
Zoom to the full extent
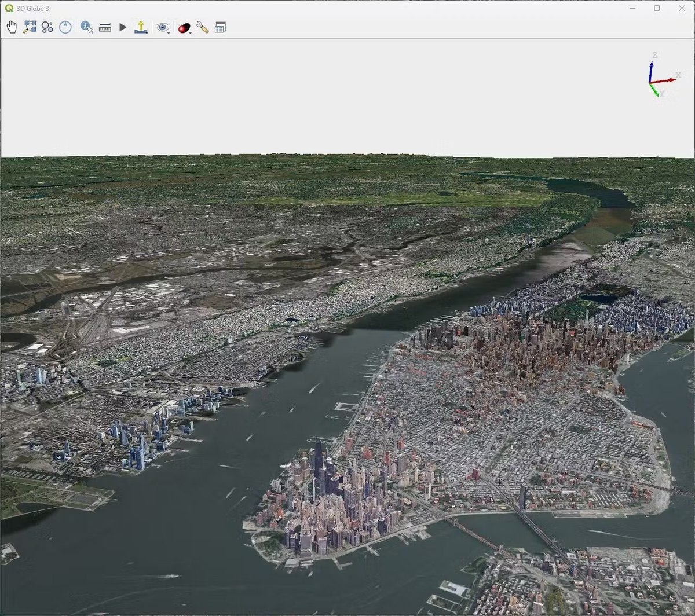tap(29, 26)
